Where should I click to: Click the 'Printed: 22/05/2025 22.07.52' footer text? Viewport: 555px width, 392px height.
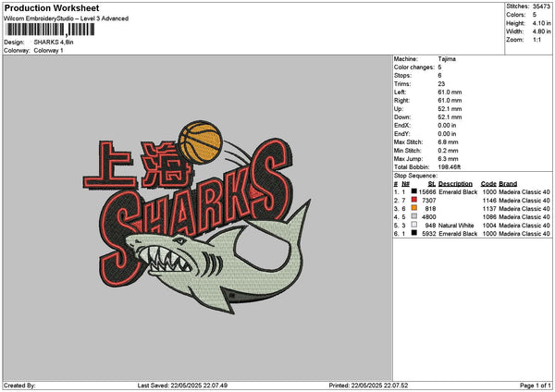[368, 386]
